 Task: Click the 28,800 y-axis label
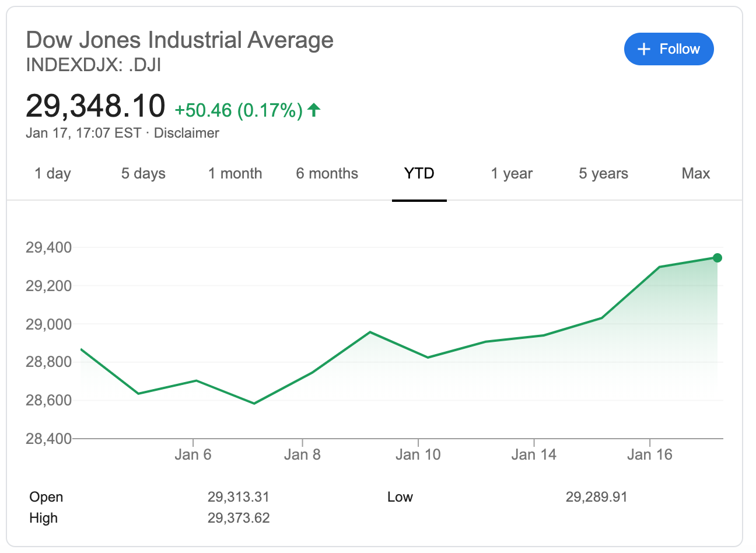coord(49,362)
